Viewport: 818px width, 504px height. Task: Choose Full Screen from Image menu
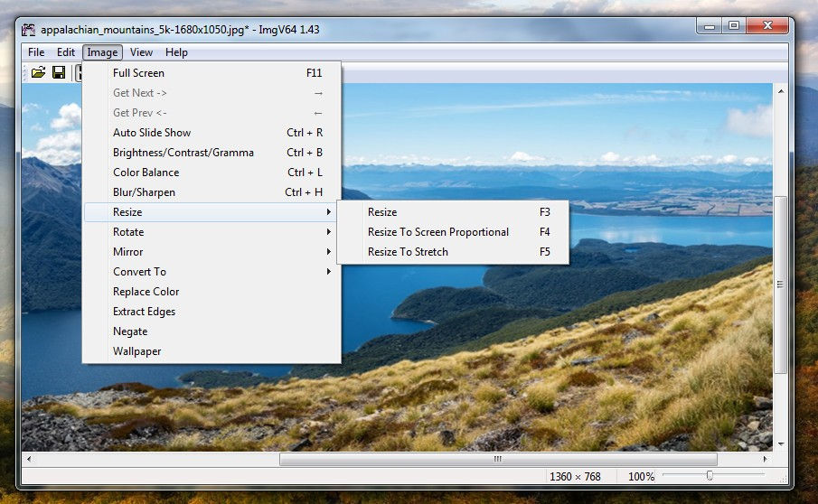(212, 73)
